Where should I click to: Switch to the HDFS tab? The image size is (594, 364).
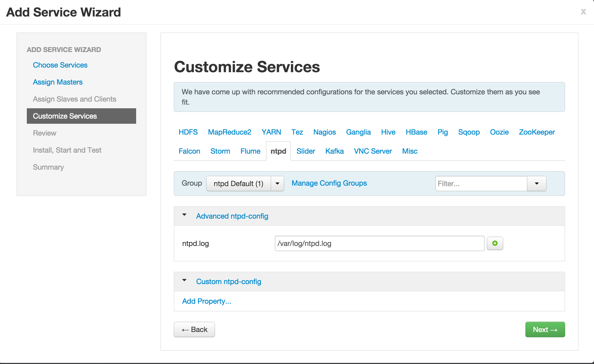(x=188, y=132)
